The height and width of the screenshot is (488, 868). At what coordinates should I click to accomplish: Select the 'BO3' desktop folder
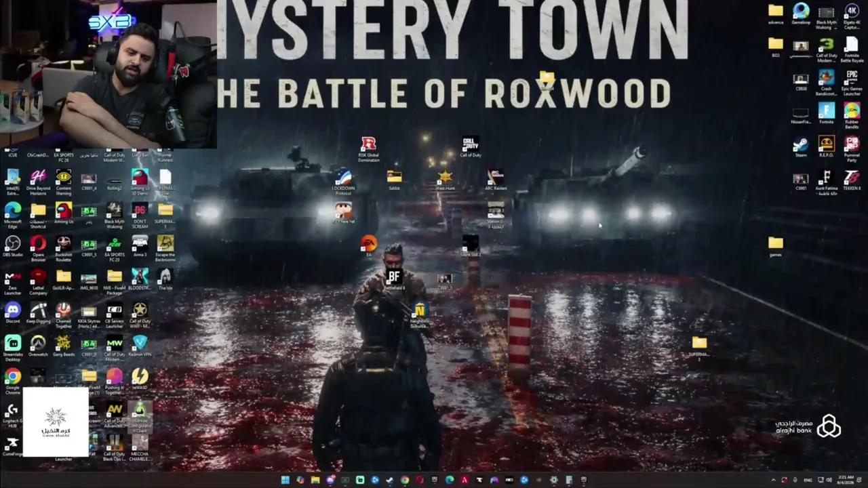coord(775,47)
